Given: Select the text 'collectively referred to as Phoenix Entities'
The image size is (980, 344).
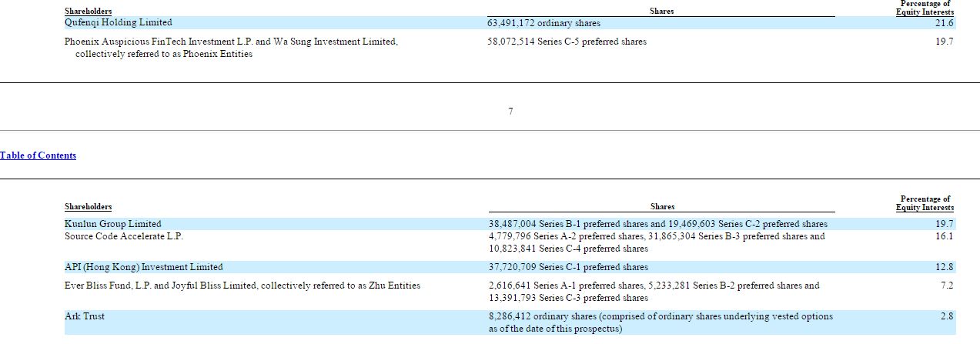Looking at the screenshot, I should point(163,54).
